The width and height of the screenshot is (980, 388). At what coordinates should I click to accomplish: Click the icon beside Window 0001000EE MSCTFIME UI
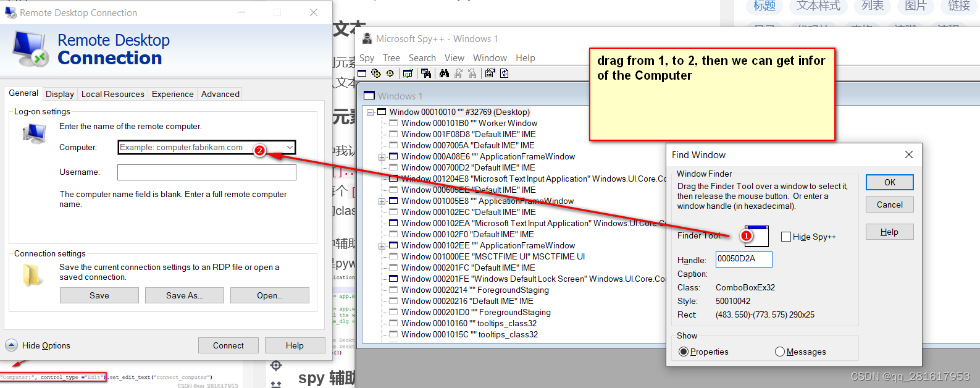[x=393, y=256]
